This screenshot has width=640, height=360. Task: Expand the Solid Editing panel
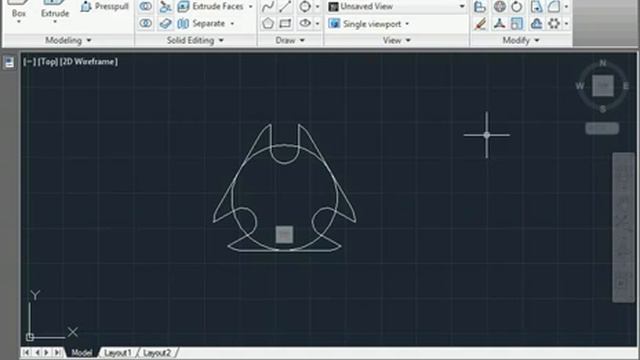tap(195, 40)
